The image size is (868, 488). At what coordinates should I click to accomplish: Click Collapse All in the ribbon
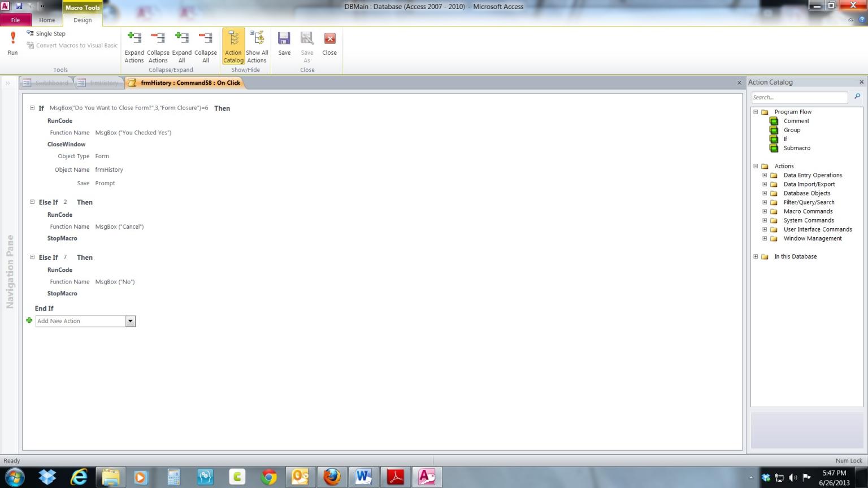pos(206,47)
